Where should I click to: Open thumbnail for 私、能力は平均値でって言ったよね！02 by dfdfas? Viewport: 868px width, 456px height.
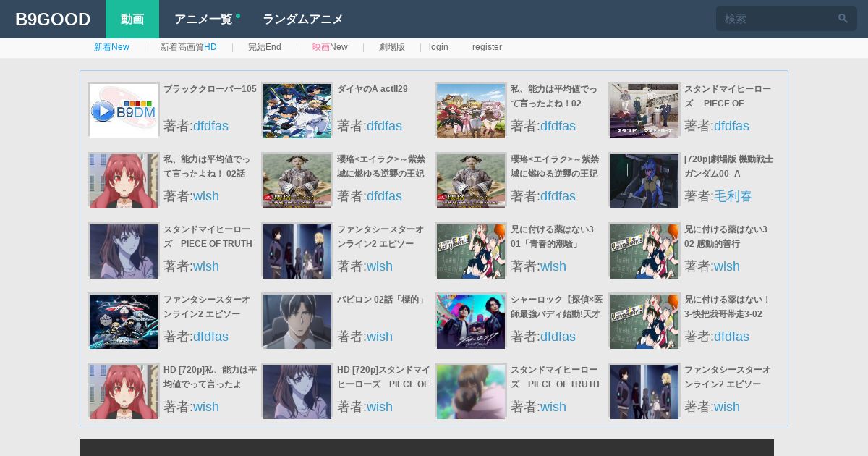(471, 110)
